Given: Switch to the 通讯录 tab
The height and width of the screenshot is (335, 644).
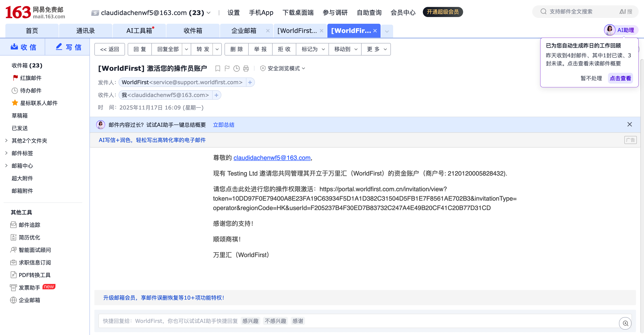Looking at the screenshot, I should 85,30.
